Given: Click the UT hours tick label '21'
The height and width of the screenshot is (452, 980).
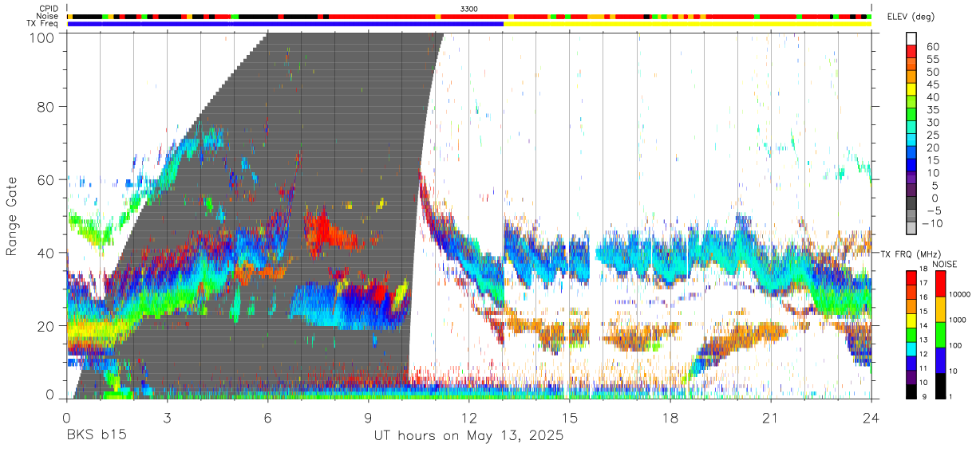Looking at the screenshot, I should coord(771,418).
